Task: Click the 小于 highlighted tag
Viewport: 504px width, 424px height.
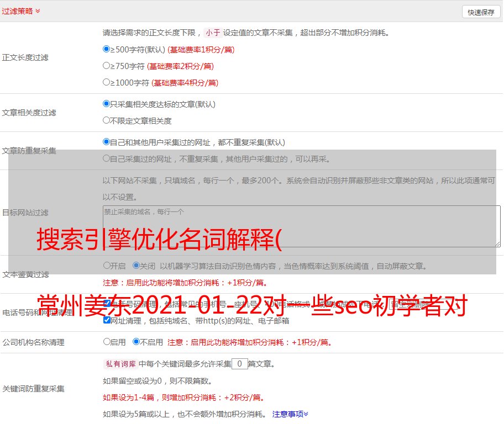Action: tap(213, 33)
